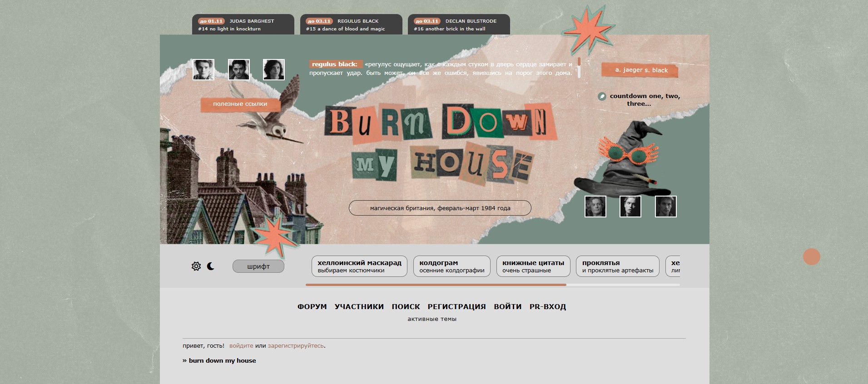Open the a. jaeger s. black label

[x=641, y=70]
